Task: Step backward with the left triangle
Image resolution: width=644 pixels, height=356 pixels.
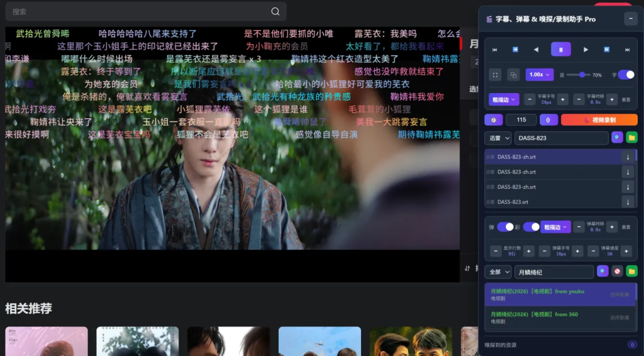Action: (536, 50)
